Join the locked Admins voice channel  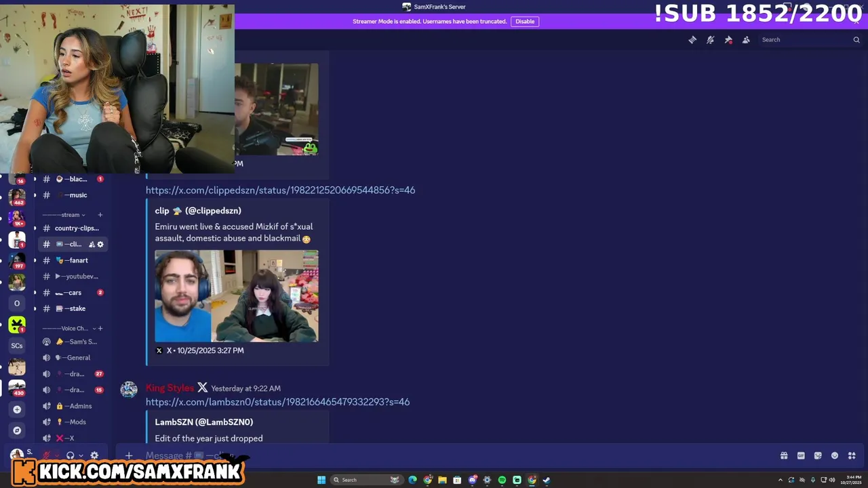tap(73, 406)
